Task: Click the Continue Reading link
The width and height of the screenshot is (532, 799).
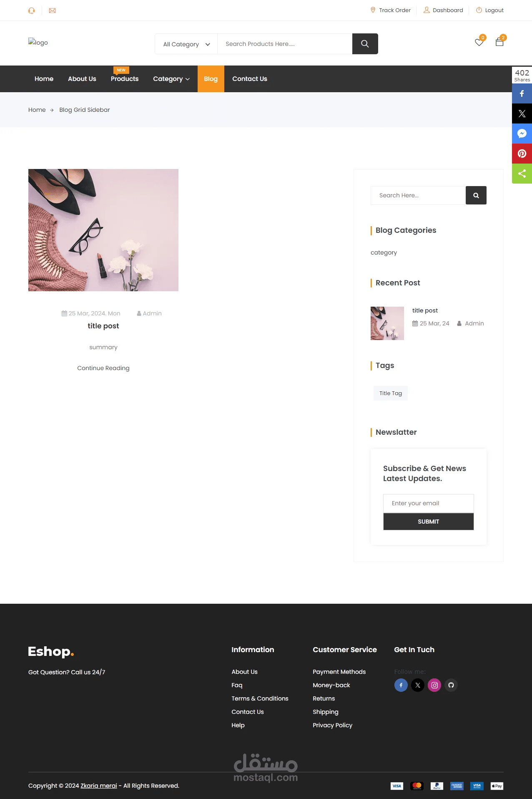Action: click(x=103, y=368)
